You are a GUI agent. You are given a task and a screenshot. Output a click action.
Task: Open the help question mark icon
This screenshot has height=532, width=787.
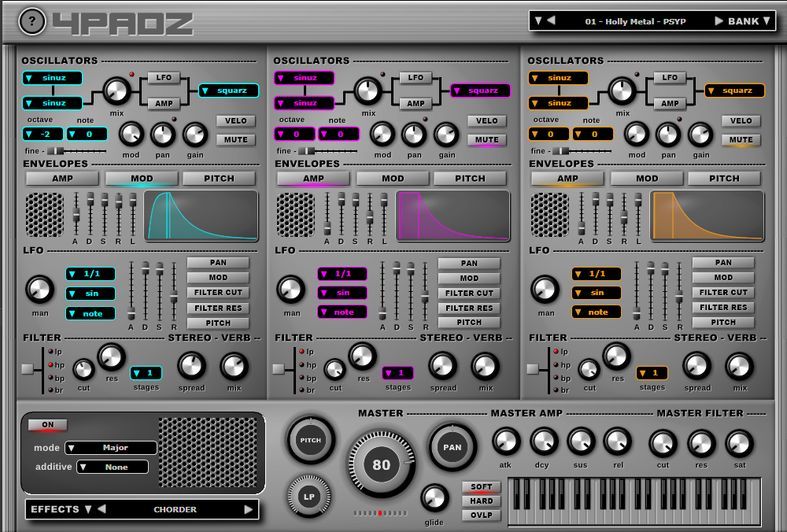(32, 21)
